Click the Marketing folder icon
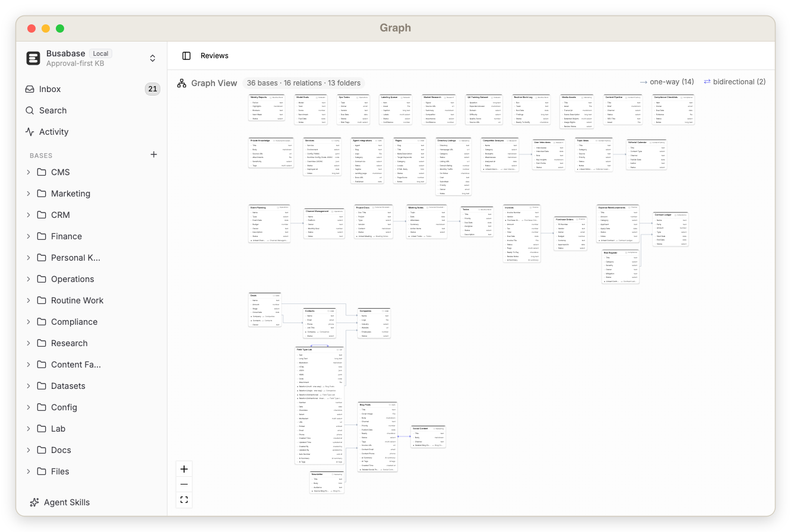 click(x=42, y=194)
